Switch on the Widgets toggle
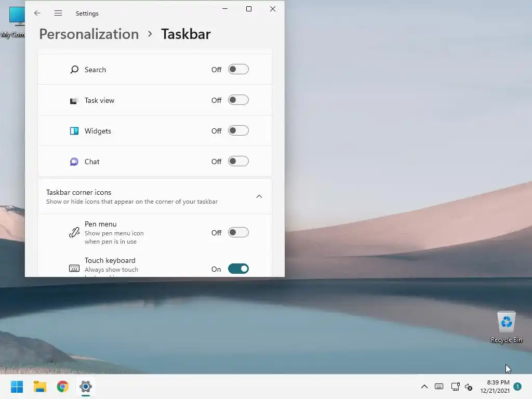The width and height of the screenshot is (532, 399). [238, 130]
